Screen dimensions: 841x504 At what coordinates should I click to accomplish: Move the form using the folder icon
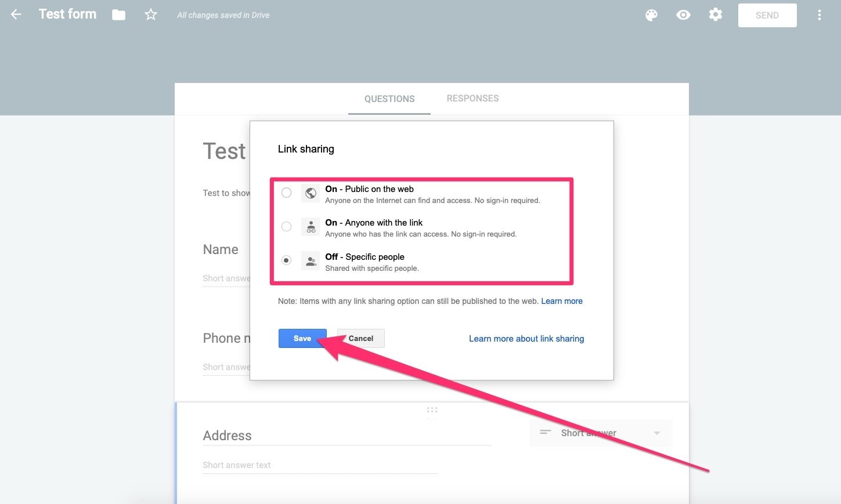click(x=118, y=15)
